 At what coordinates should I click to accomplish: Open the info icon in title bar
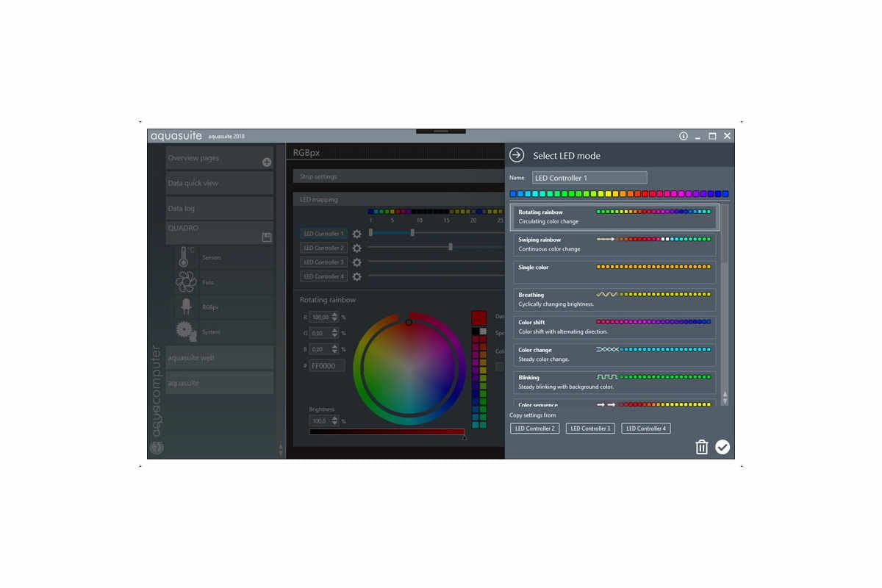click(x=683, y=136)
